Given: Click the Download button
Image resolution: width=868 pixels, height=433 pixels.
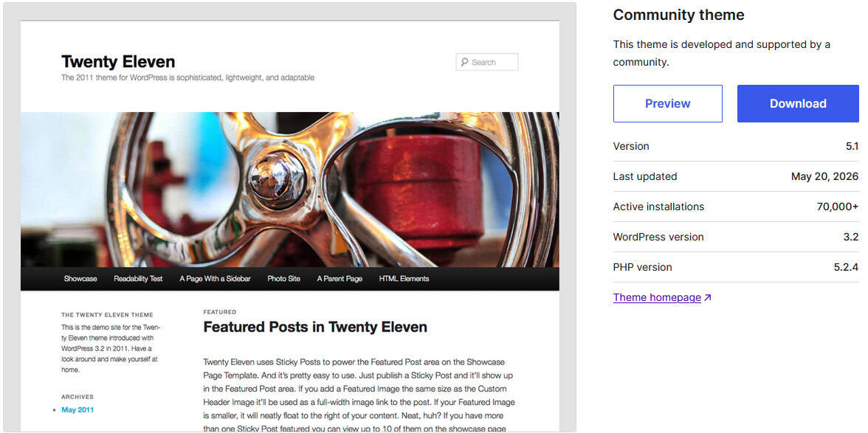Looking at the screenshot, I should pyautogui.click(x=798, y=103).
